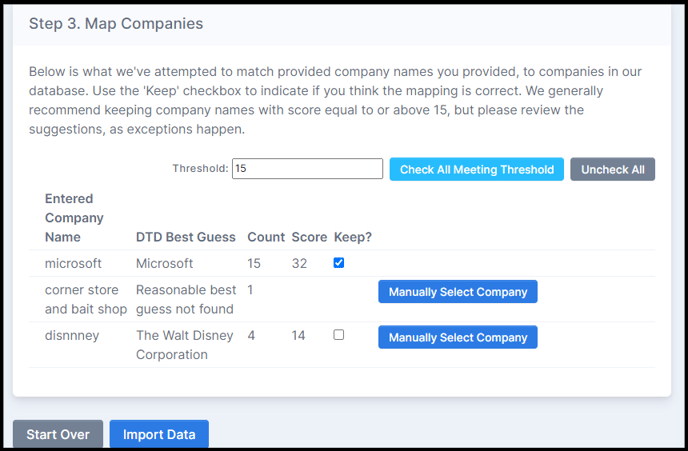Image resolution: width=688 pixels, height=451 pixels.
Task: Click the Import Data button
Action: pos(159,434)
